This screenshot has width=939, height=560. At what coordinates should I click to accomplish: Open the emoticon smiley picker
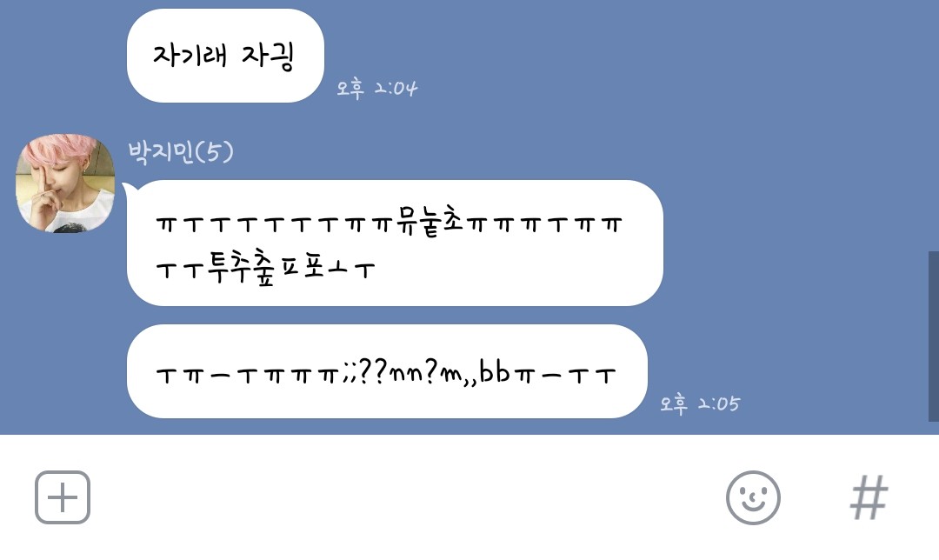(753, 497)
